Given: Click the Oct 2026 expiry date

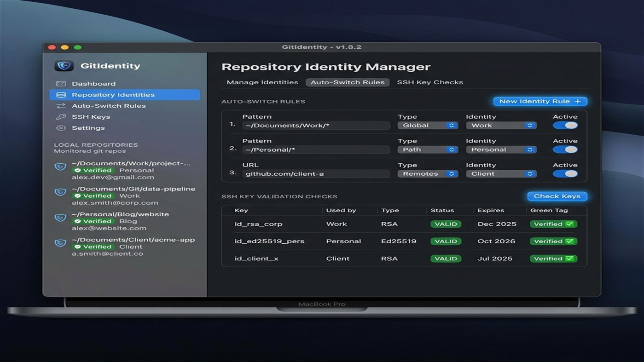Looking at the screenshot, I should (497, 241).
